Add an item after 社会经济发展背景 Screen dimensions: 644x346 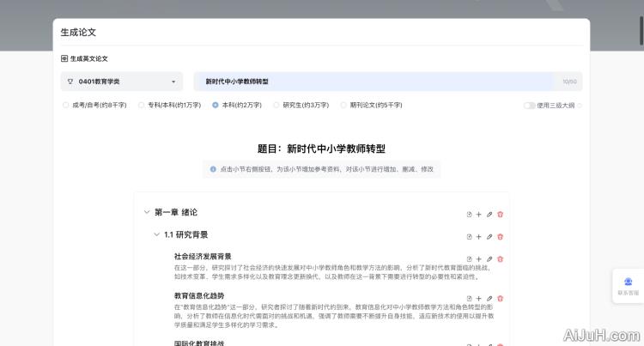click(x=478, y=259)
